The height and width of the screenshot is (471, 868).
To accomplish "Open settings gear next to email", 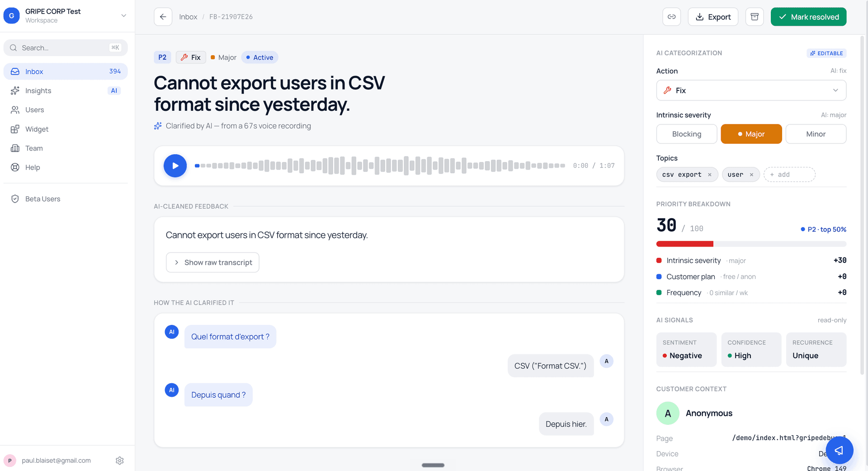I will [x=119, y=460].
